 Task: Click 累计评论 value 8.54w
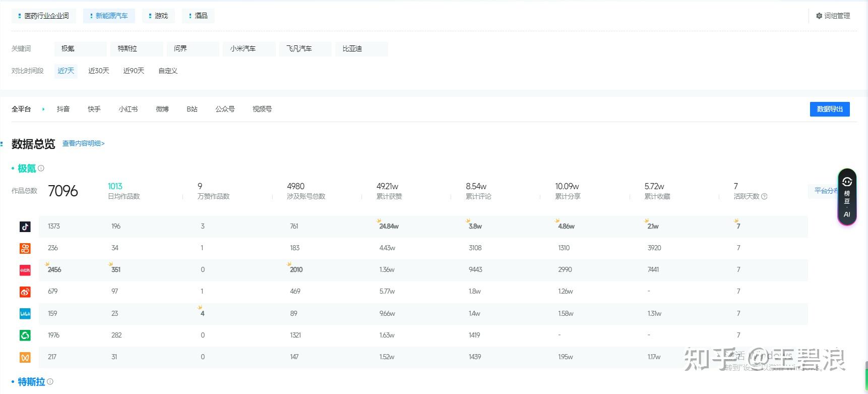pos(476,186)
